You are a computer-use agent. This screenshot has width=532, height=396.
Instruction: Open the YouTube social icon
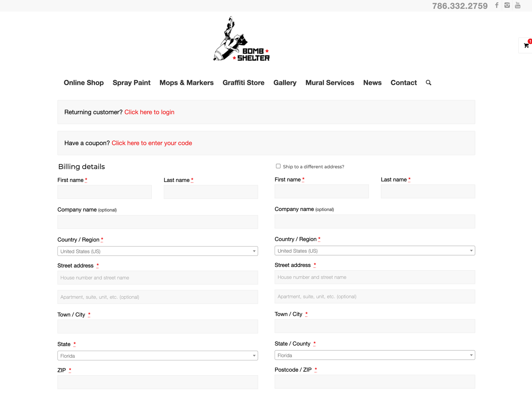point(518,5)
